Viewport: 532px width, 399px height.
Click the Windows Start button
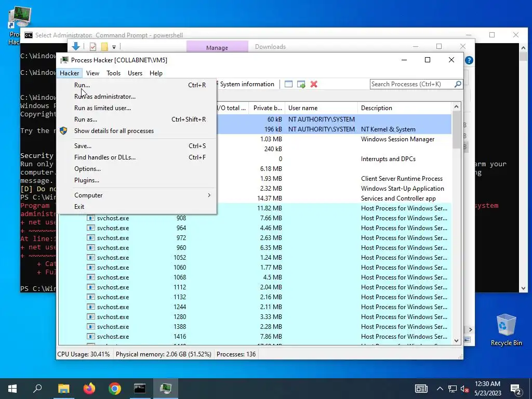(12, 389)
